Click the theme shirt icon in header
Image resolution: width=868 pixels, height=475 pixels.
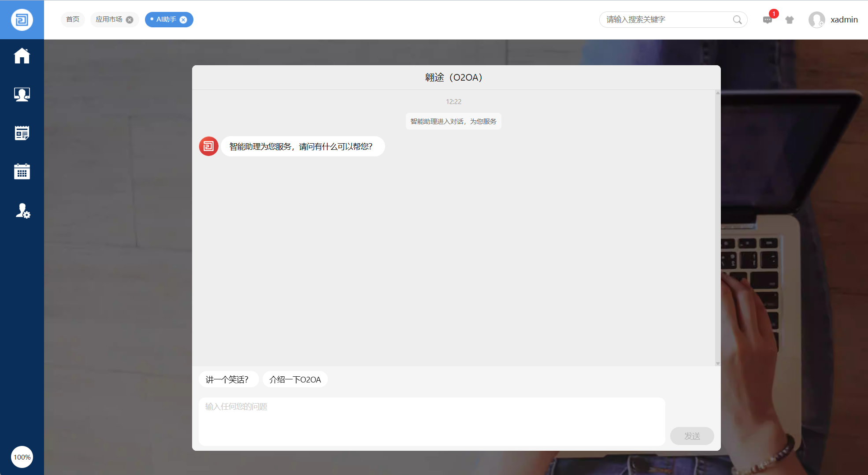pos(790,20)
